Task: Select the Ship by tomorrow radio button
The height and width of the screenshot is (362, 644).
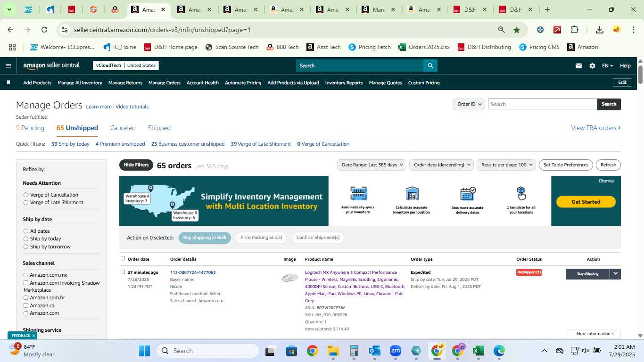Action: (x=26, y=247)
